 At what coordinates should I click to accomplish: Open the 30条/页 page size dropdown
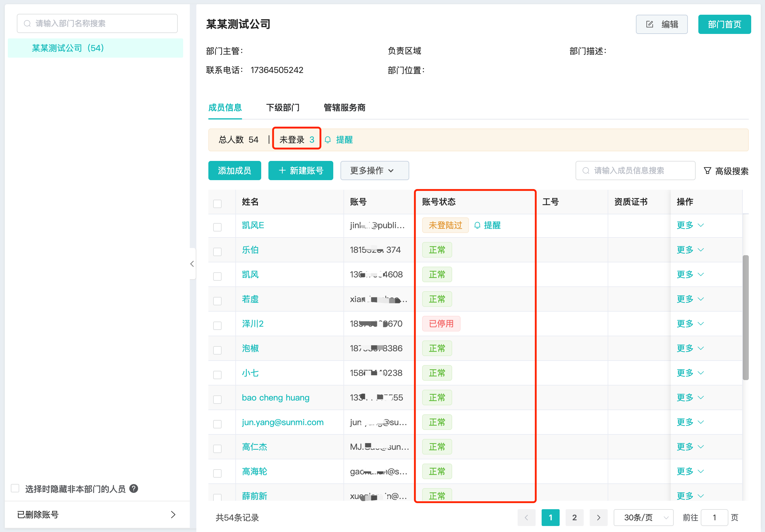tap(643, 517)
